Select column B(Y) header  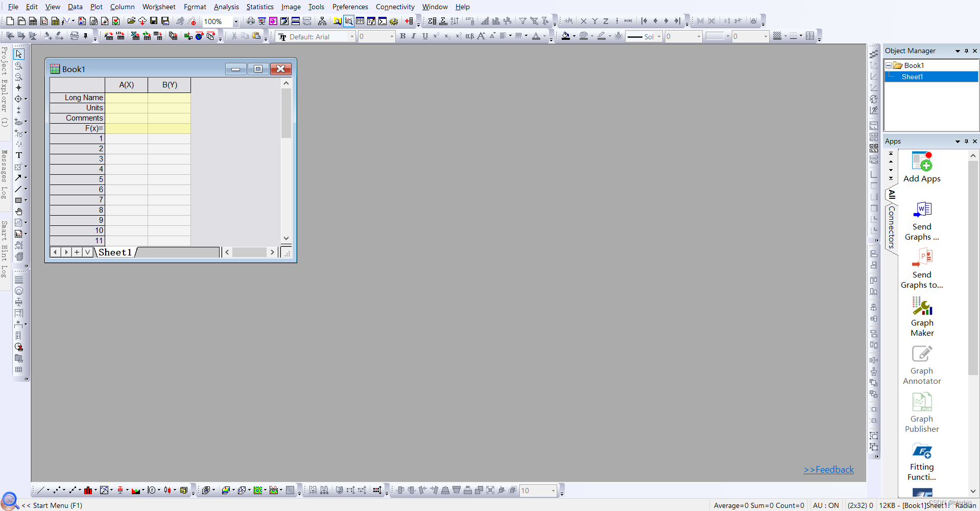(x=170, y=85)
